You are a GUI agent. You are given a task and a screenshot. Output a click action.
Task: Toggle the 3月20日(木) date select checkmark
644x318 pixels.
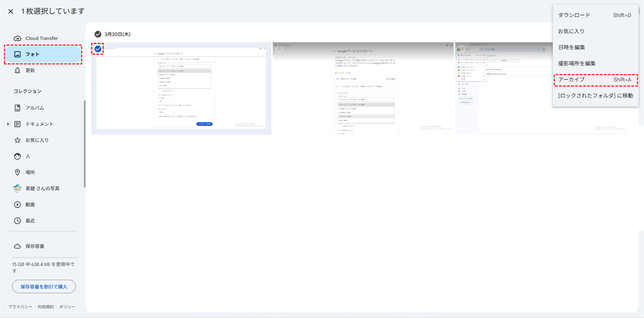pyautogui.click(x=98, y=34)
